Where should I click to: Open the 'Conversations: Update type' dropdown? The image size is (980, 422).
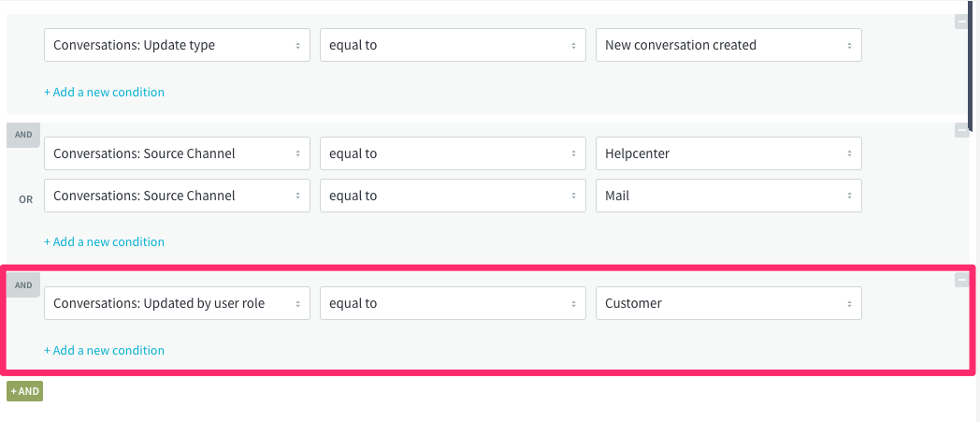tap(177, 45)
